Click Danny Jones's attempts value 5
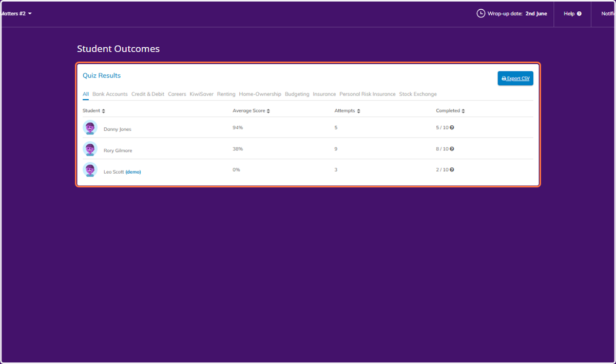Screen dimensions: 616x364 tap(336, 127)
